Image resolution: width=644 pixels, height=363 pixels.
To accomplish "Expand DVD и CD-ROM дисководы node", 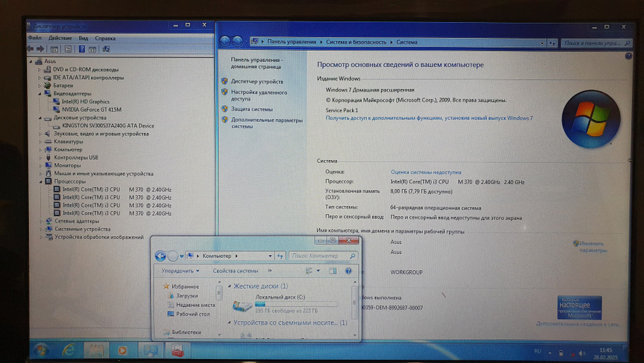I will [x=39, y=70].
